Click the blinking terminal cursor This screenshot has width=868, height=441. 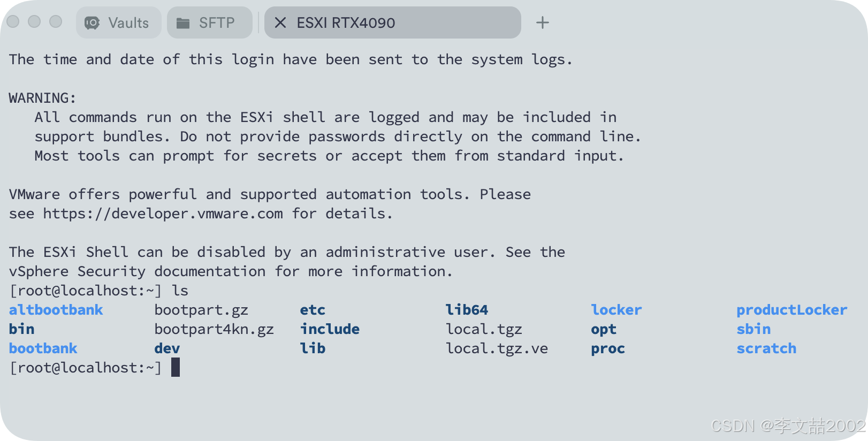coord(176,367)
